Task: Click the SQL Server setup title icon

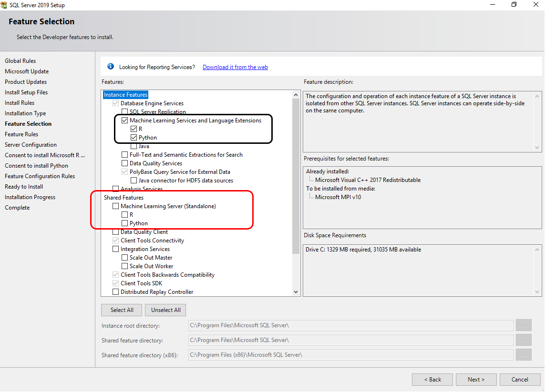Action: (x=4, y=5)
